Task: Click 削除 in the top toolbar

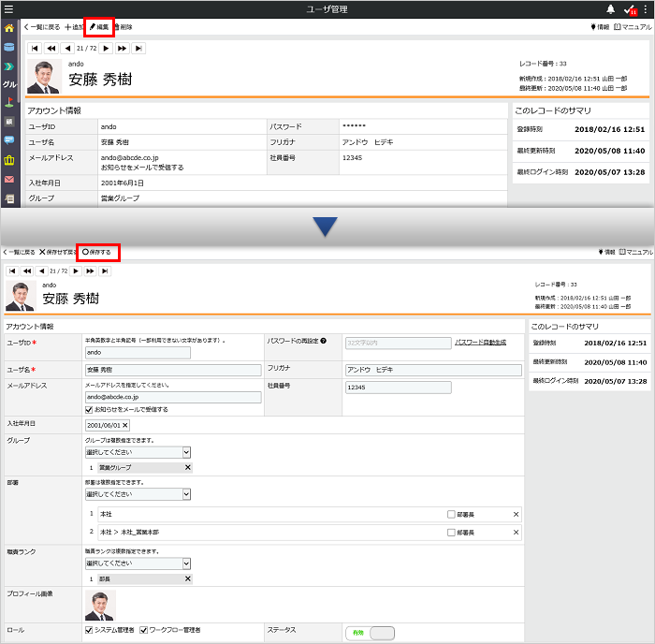Action: click(x=124, y=27)
